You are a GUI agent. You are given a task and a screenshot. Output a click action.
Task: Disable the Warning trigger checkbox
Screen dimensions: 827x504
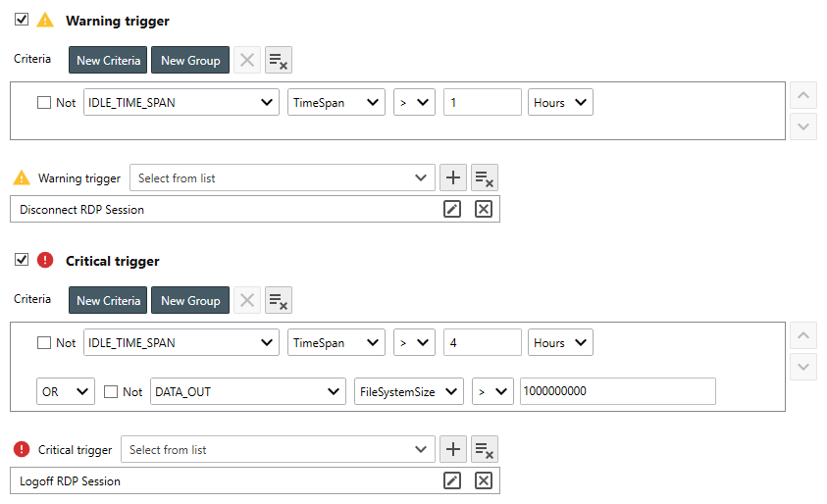click(x=22, y=20)
